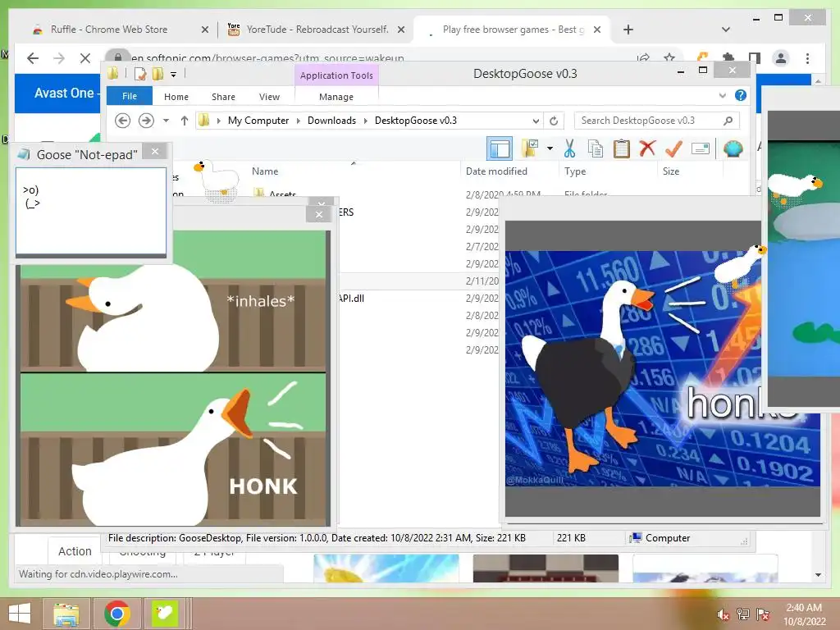Image resolution: width=840 pixels, height=630 pixels.
Task: Switch to YoreTude Chrome tab
Action: click(x=317, y=30)
